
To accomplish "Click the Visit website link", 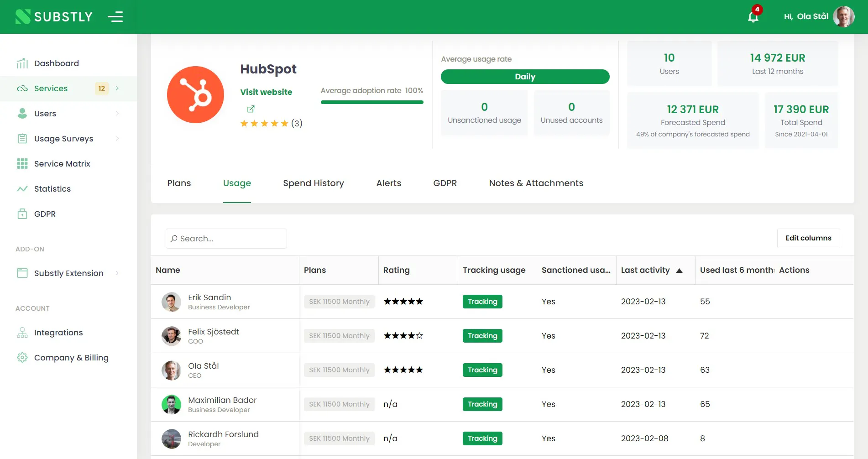I will (266, 92).
